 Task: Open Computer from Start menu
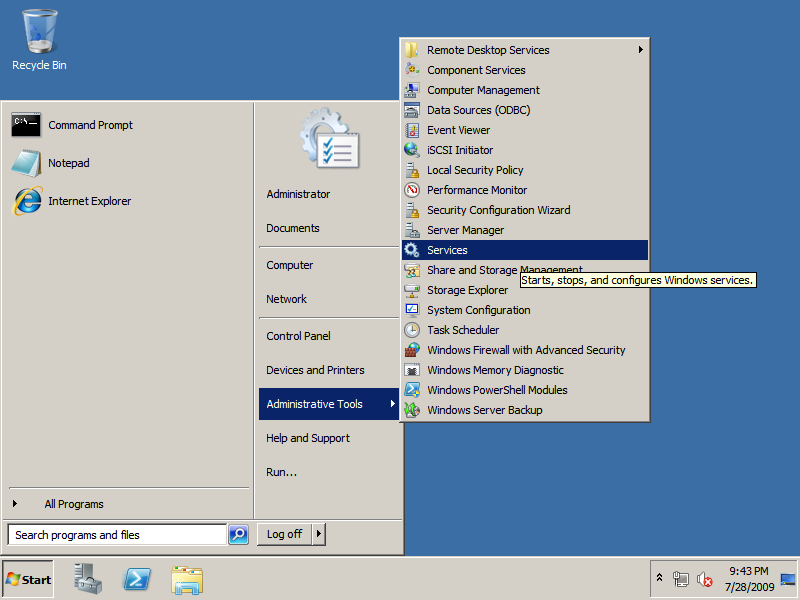[329, 265]
